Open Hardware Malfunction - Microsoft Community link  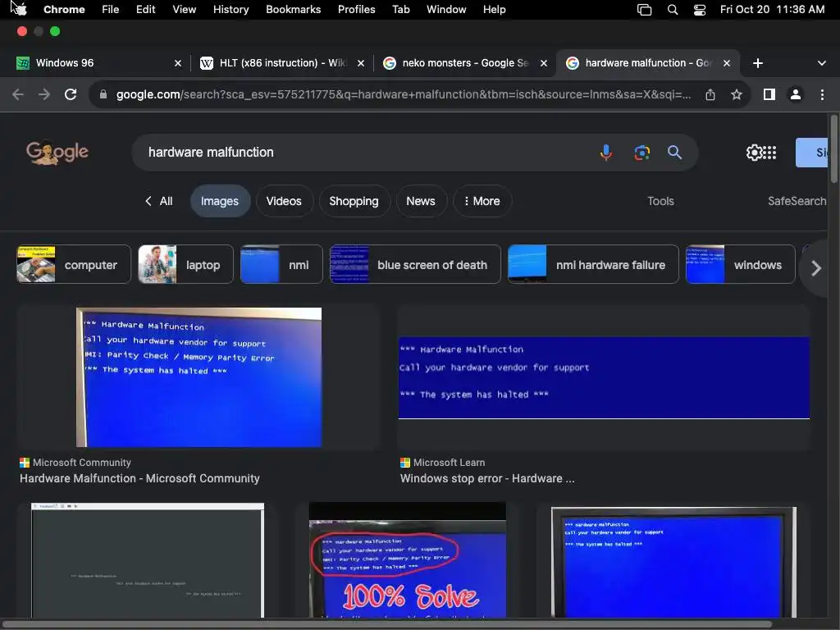[x=139, y=478]
